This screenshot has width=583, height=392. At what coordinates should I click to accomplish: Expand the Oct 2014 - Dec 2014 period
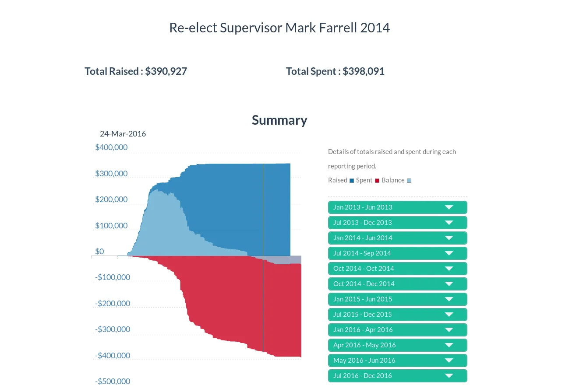pyautogui.click(x=397, y=283)
